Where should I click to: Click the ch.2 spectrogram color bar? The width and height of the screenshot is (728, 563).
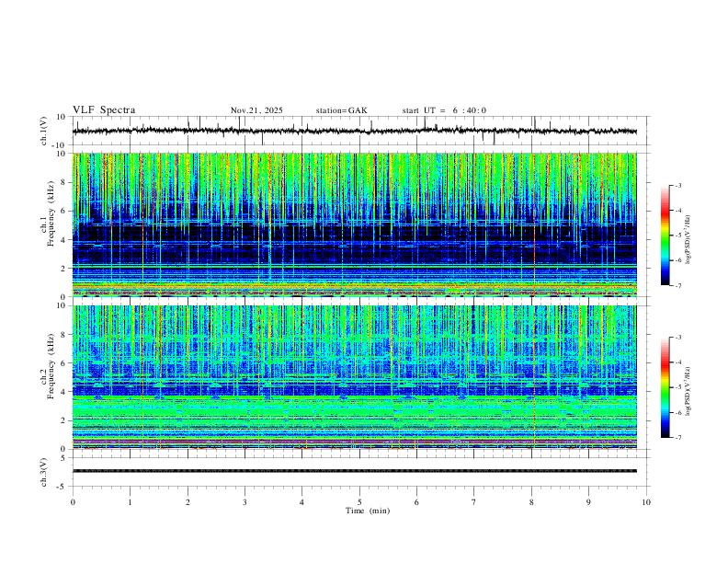point(665,387)
